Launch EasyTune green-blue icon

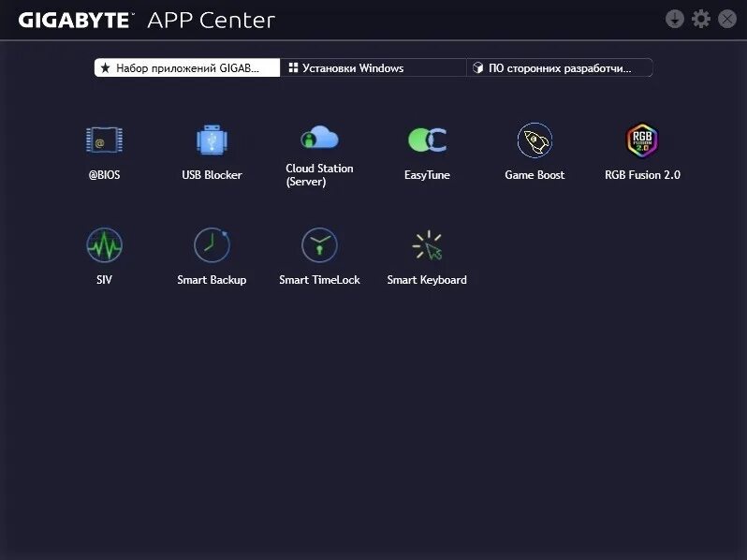pos(428,140)
